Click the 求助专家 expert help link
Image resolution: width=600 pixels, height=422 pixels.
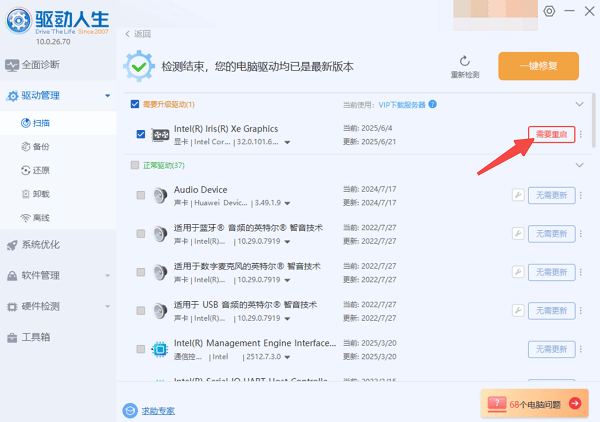click(x=158, y=411)
